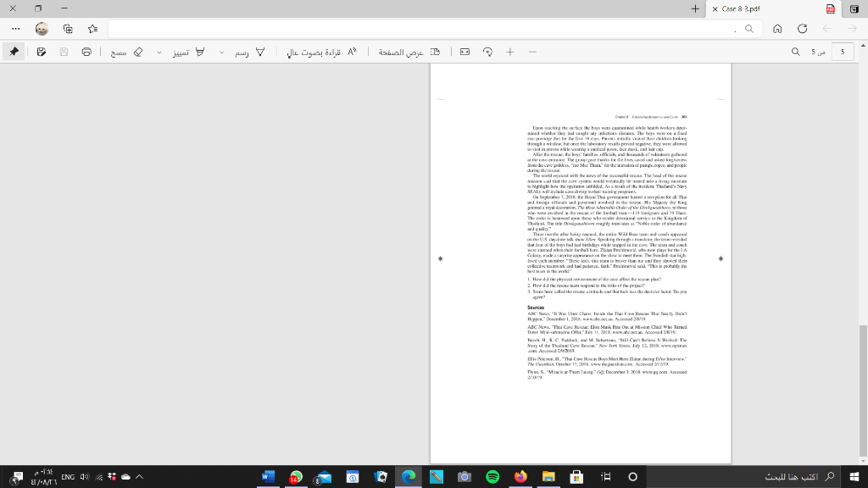The image size is (868, 488).
Task: Open the Camera app from the taskbar
Action: click(x=464, y=476)
